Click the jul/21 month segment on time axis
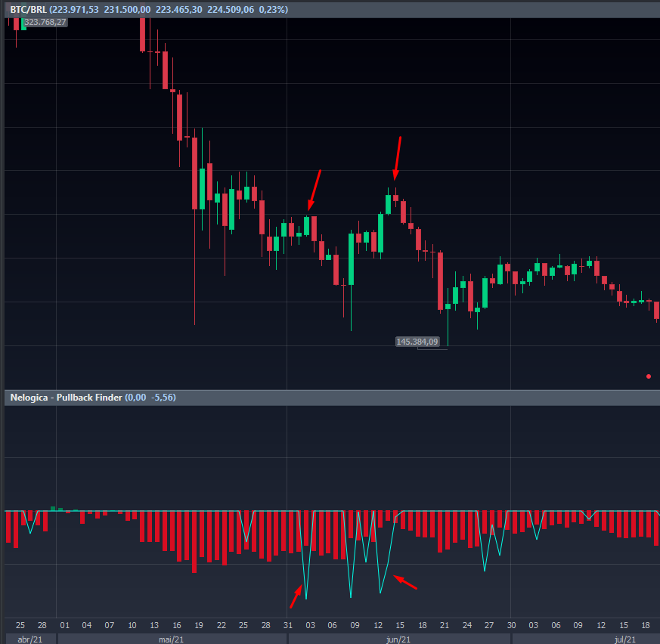This screenshot has width=660, height=644. coord(624,639)
